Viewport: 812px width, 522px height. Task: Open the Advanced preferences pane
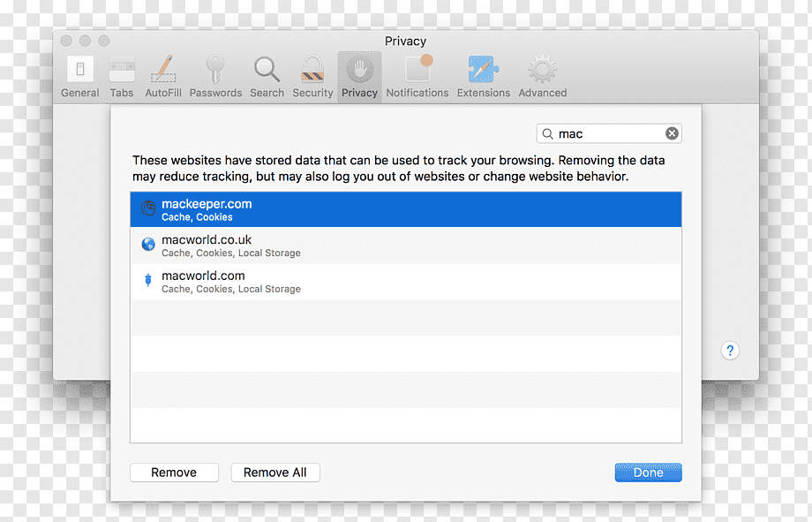tap(542, 77)
